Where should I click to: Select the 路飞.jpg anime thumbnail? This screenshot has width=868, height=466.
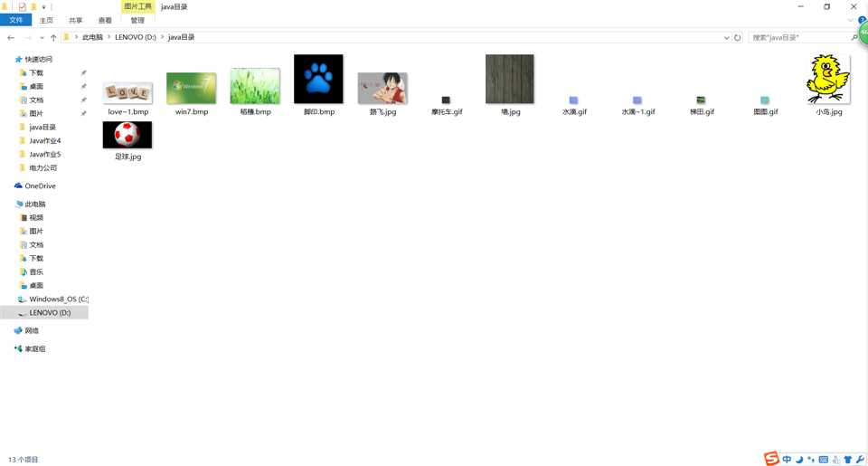[x=383, y=88]
